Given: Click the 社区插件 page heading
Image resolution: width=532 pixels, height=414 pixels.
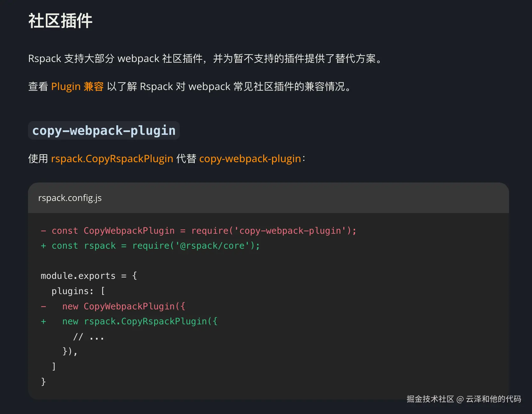Looking at the screenshot, I should click(x=60, y=21).
